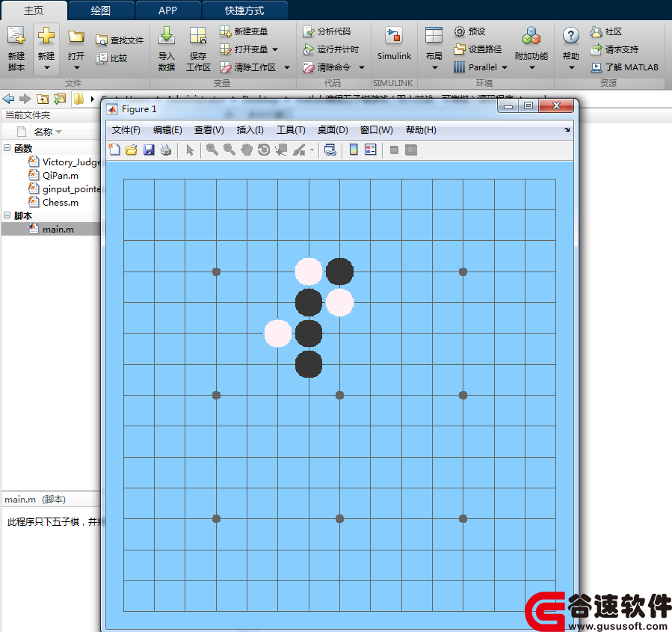
Task: Select the Figure zoom in tool
Action: pyautogui.click(x=212, y=150)
